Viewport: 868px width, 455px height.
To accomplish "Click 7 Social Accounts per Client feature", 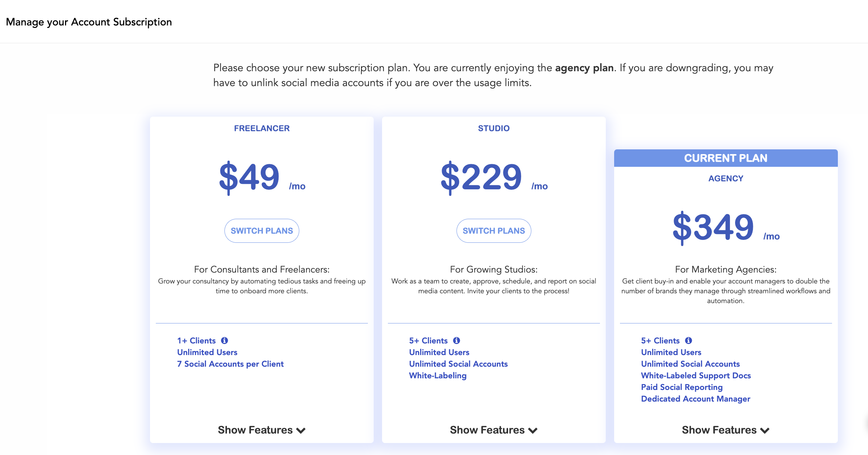I will (230, 364).
